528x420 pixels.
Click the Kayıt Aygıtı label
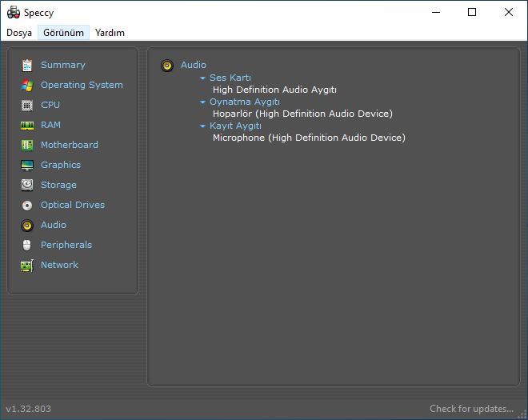(x=235, y=126)
